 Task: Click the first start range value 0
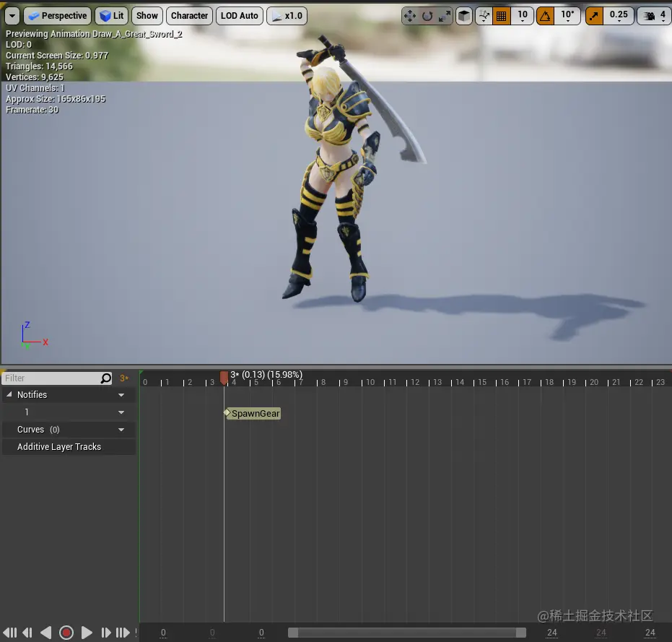point(163,633)
